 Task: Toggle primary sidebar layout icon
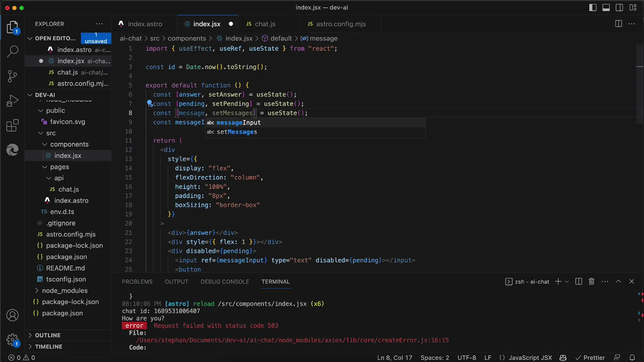click(593, 7)
